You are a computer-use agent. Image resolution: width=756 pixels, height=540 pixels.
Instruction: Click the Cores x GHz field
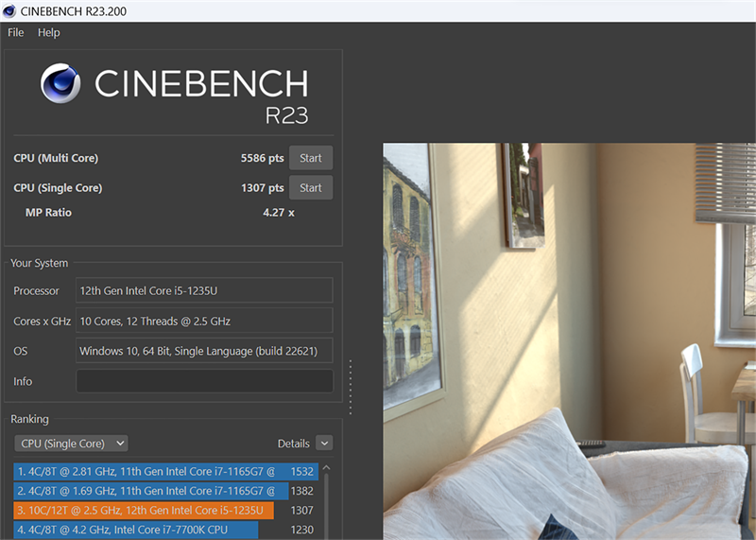click(x=204, y=321)
